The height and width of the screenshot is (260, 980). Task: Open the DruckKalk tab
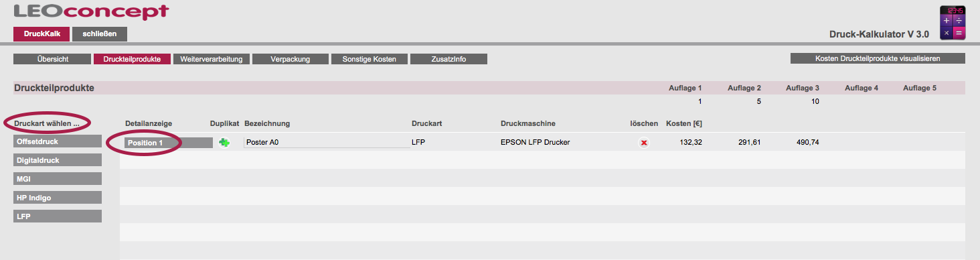tap(42, 34)
